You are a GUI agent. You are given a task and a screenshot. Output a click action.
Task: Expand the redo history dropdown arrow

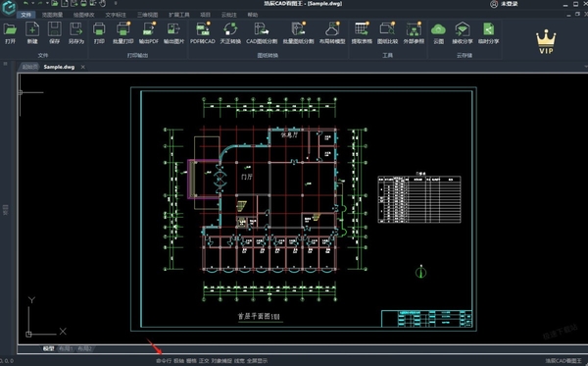[47, 3]
